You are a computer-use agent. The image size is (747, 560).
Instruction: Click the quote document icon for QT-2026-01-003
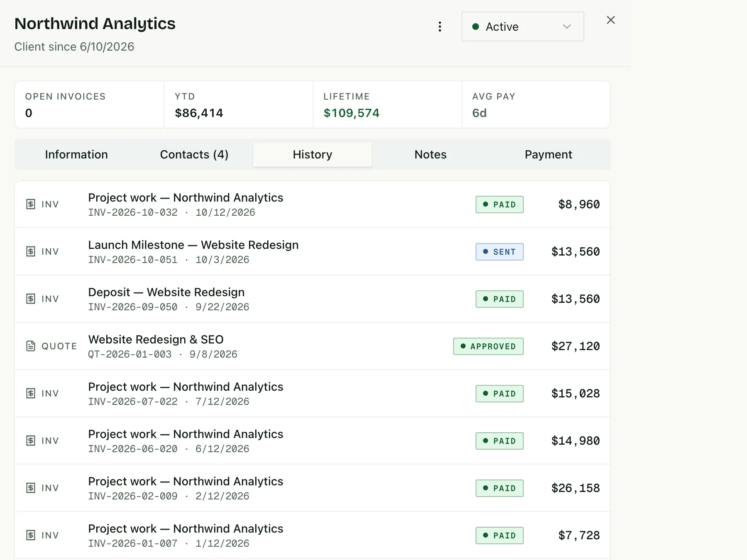(x=31, y=346)
